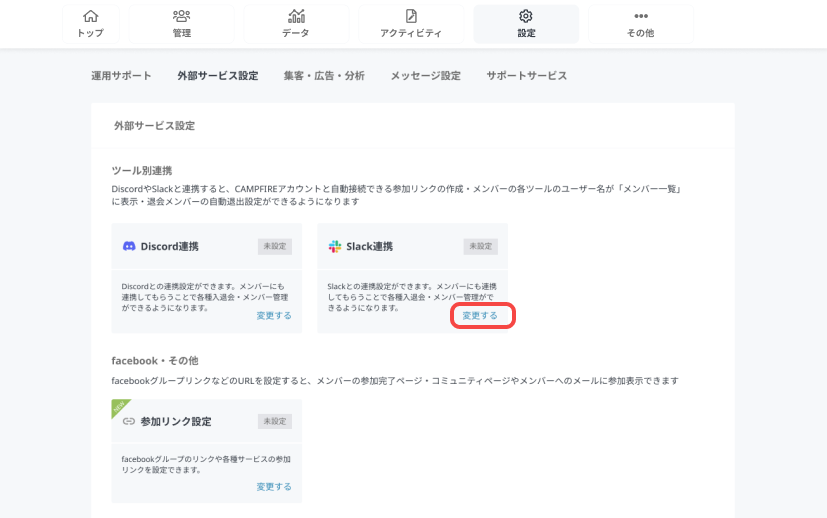Open the その他 three-dot icon
This screenshot has height=518, width=827.
(641, 16)
